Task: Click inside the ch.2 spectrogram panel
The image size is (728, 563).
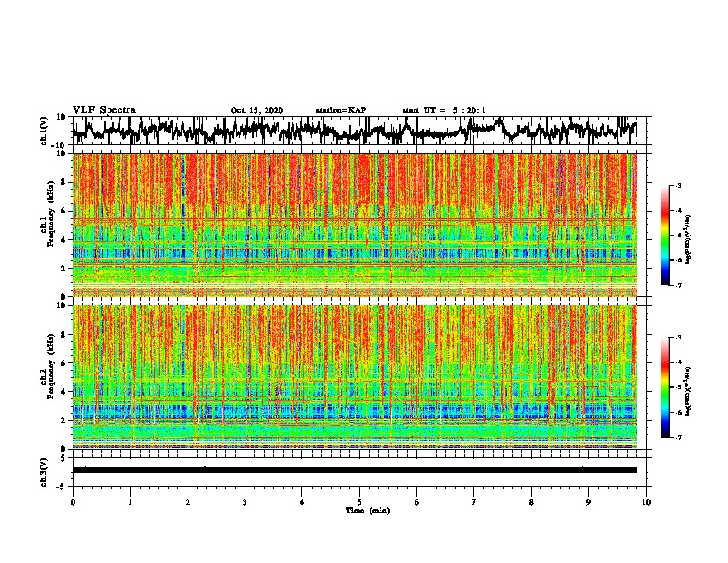Action: click(354, 376)
